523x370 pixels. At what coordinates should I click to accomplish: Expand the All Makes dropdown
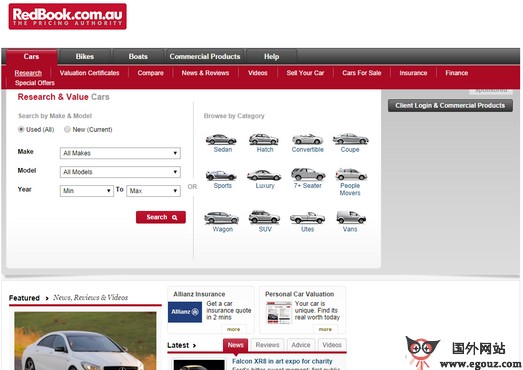pos(120,153)
